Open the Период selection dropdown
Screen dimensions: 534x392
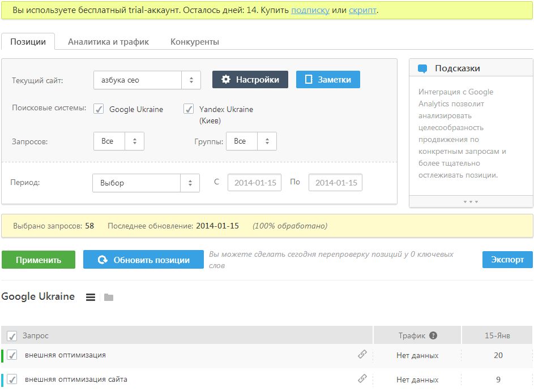(x=146, y=183)
